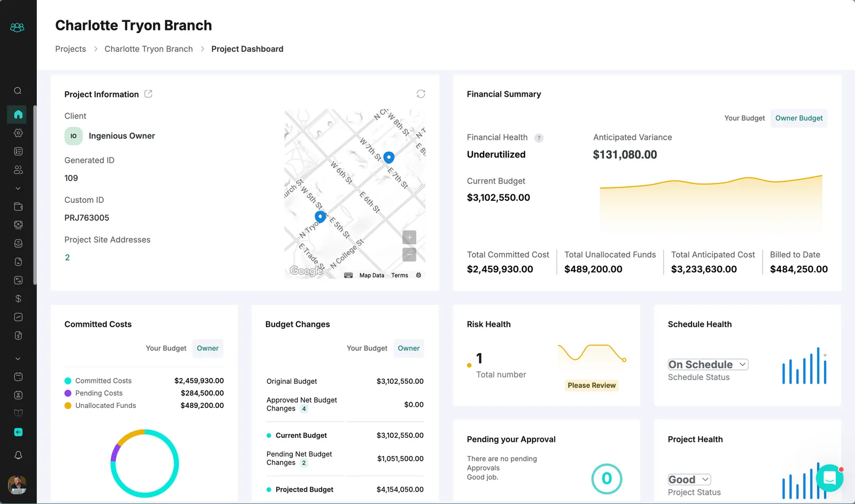Click the teal back arrow icon in sidebar
Viewport: 855px width, 504px height.
18,432
